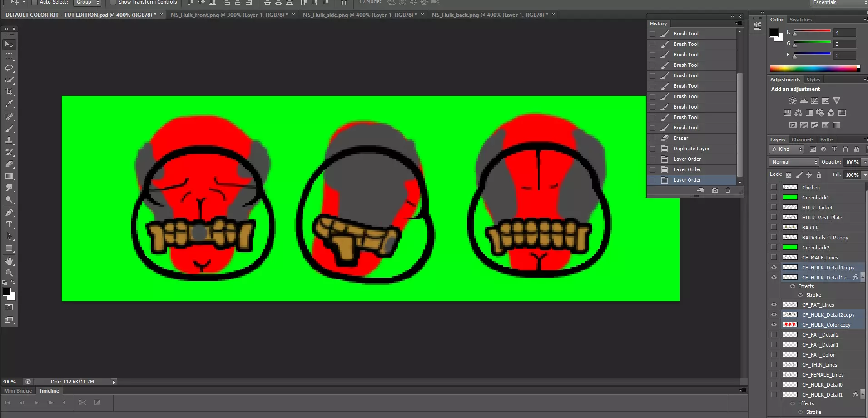Viewport: 868px width, 418px height.
Task: Switch to NS_Hulk_side.png document tab
Action: pyautogui.click(x=359, y=15)
